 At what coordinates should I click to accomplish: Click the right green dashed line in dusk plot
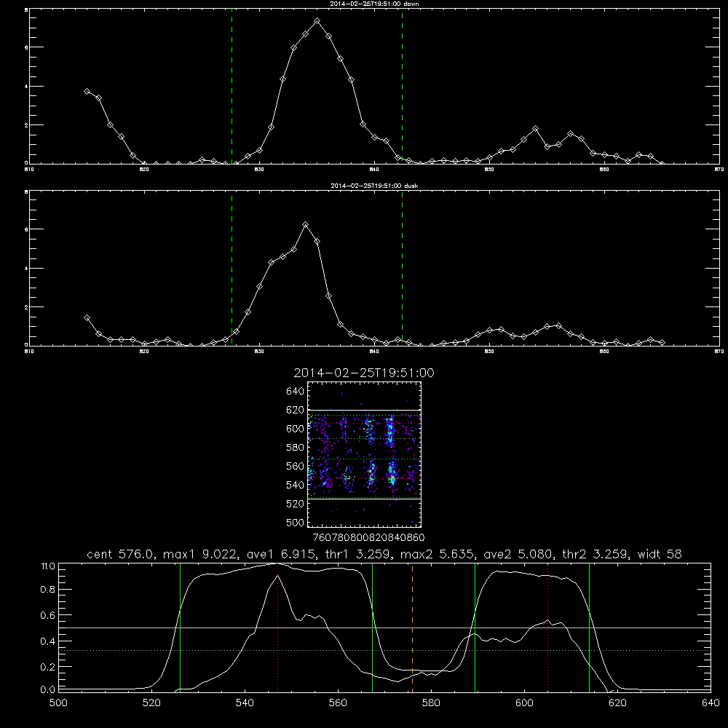tap(402, 268)
